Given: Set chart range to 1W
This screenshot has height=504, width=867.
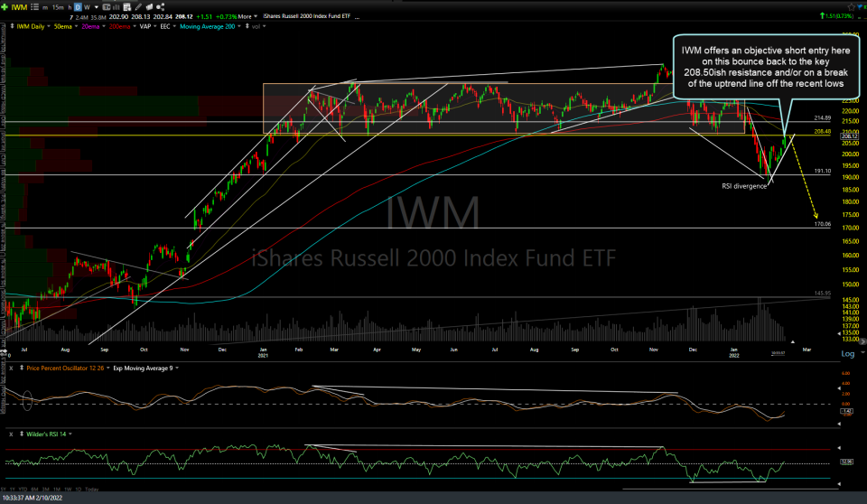Looking at the screenshot, I should [x=68, y=489].
